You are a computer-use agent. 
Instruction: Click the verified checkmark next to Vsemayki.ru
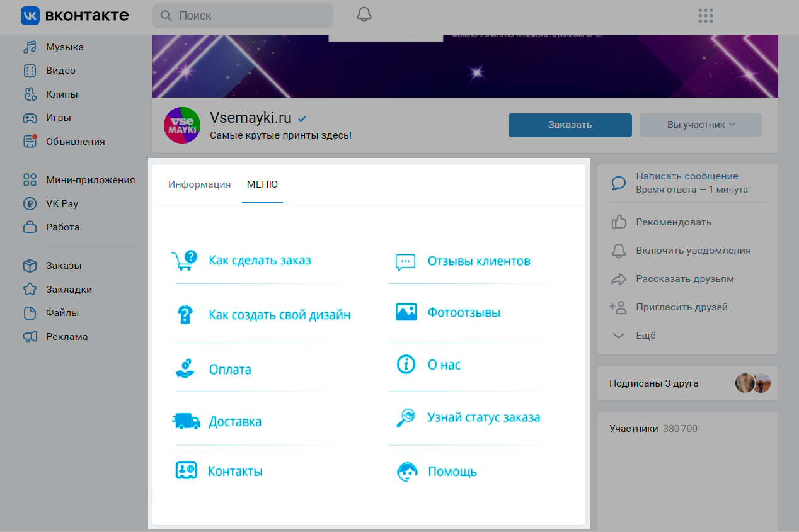[302, 118]
